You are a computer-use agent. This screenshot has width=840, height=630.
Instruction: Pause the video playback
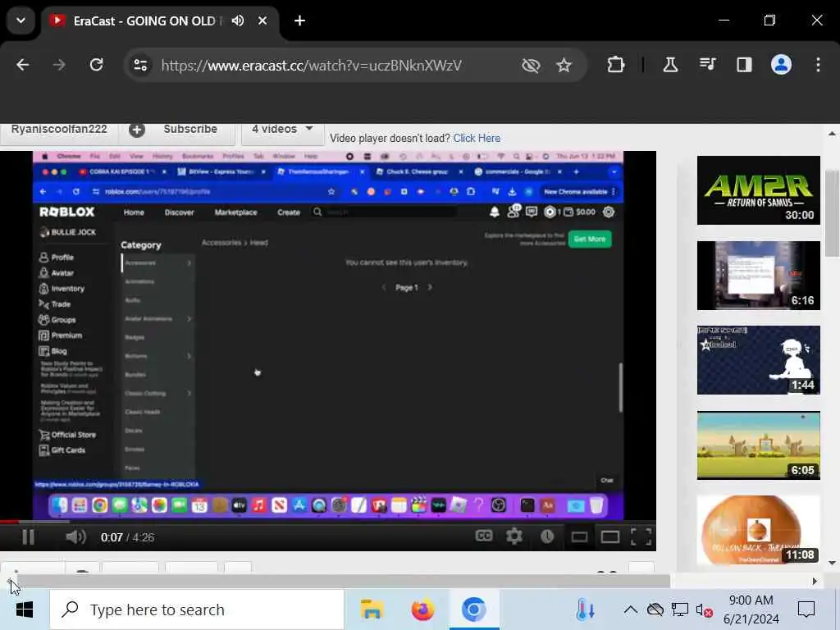(x=28, y=536)
